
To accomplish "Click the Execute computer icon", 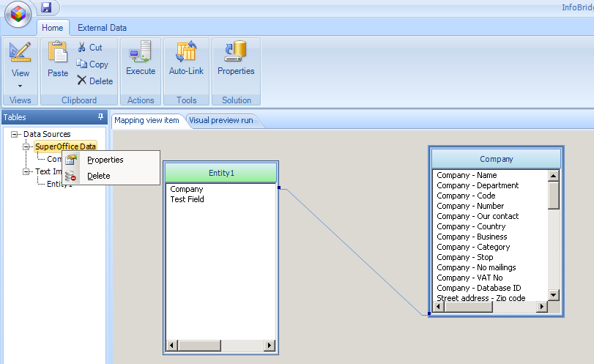I will [x=140, y=51].
